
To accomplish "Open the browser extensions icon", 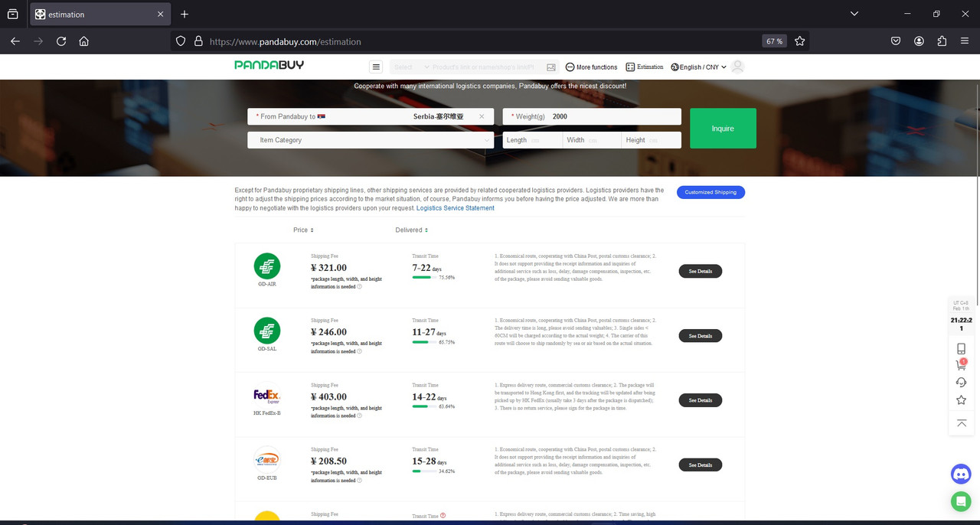I will click(x=942, y=41).
